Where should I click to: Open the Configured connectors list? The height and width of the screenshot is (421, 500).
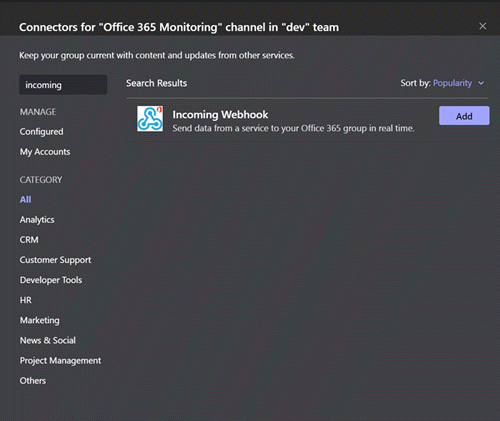point(41,132)
